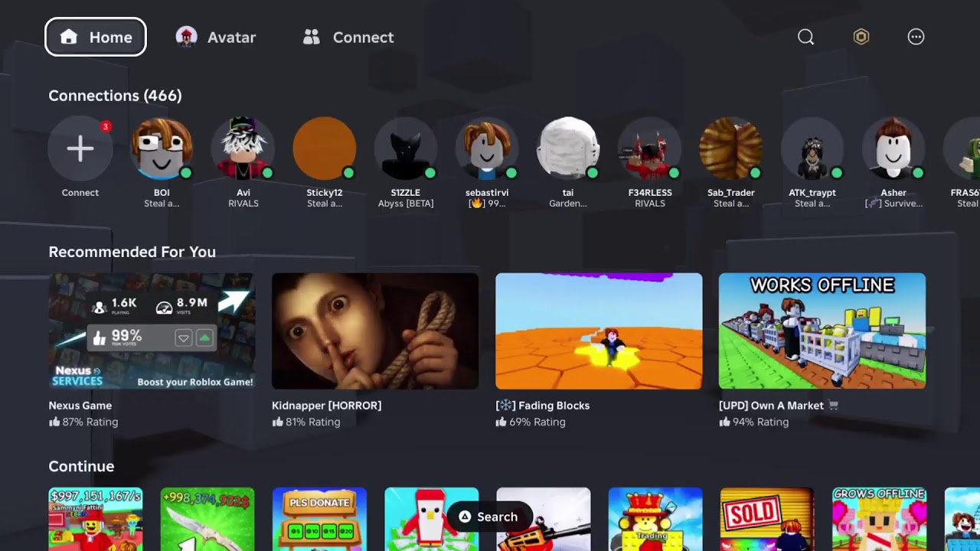The image size is (980, 551).
Task: Open BOI's connection avatar
Action: click(x=162, y=148)
